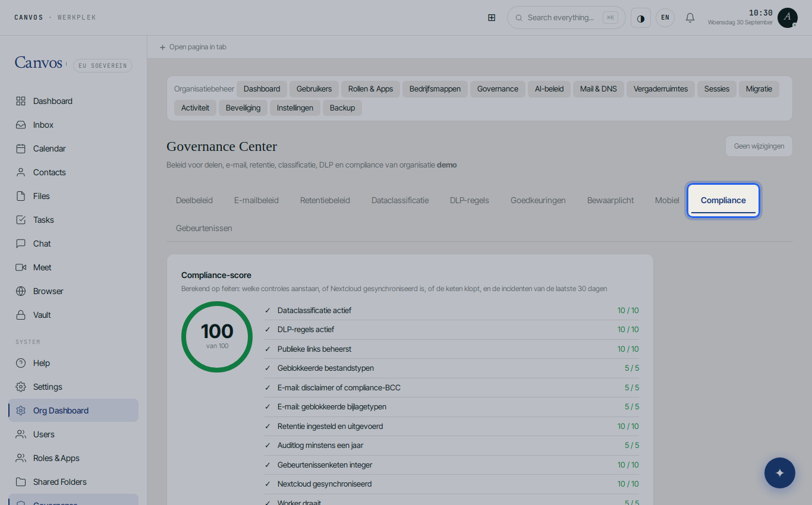812x505 pixels.
Task: Select Org Dashboard in the sidebar
Action: [73, 411]
